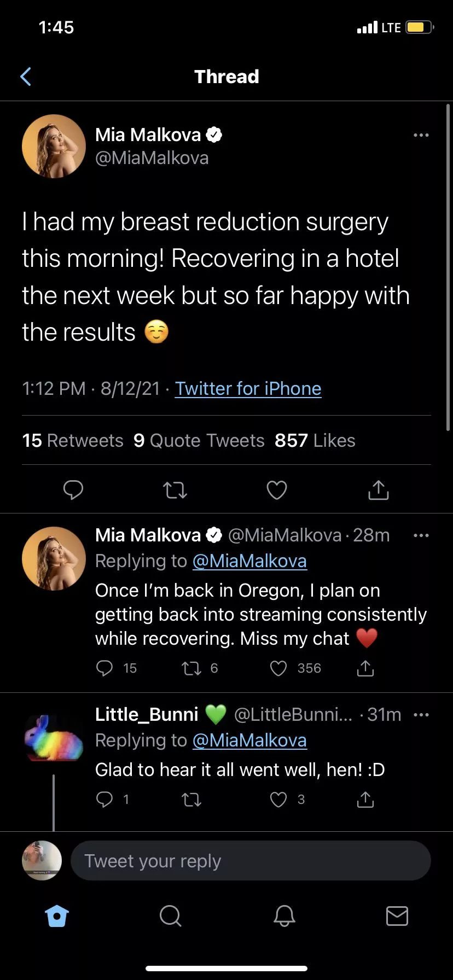This screenshot has height=980, width=453.
Task: Open the Home tab
Action: (x=57, y=915)
